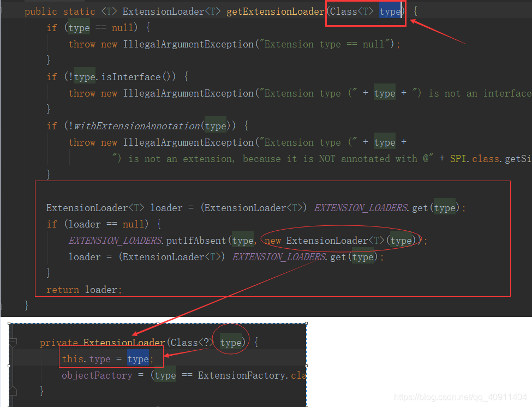
Task: Click 'loader' in the return statement
Action: coord(101,290)
